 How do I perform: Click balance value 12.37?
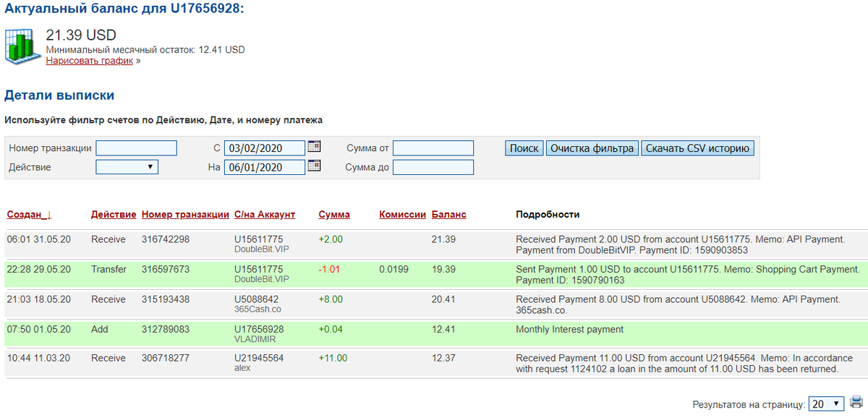443,359
